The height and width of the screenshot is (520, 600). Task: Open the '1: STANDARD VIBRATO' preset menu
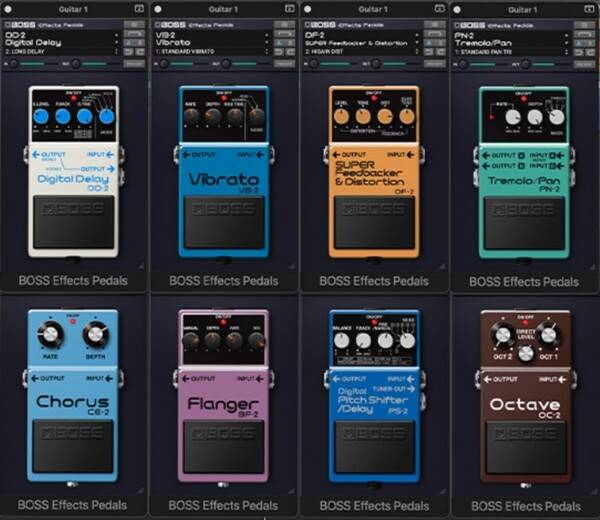tap(211, 51)
